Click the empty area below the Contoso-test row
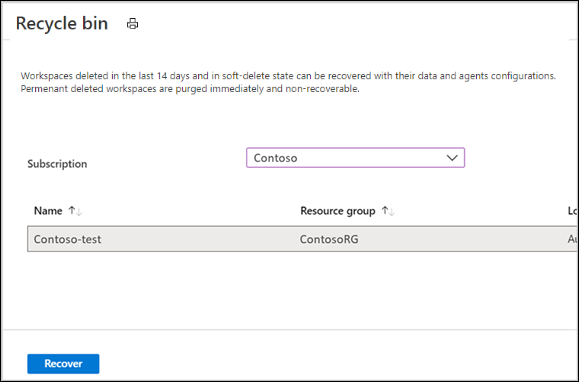579x382 pixels. pyautogui.click(x=288, y=290)
